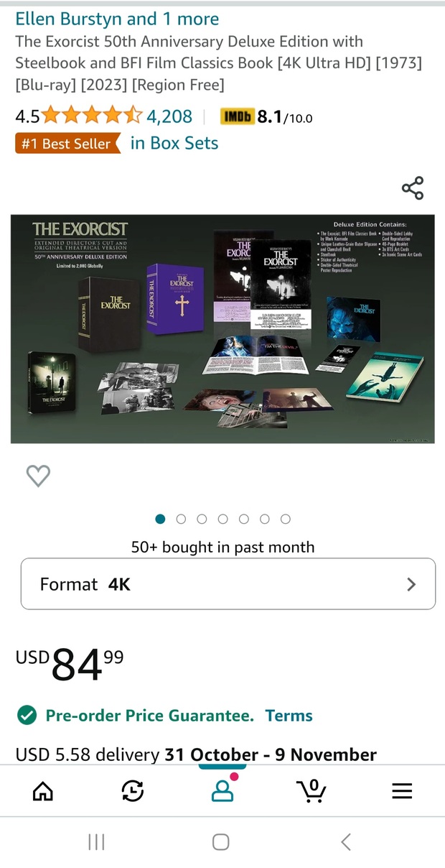445x868 pixels.
Task: Tap the Android recent apps button
Action: (x=96, y=842)
